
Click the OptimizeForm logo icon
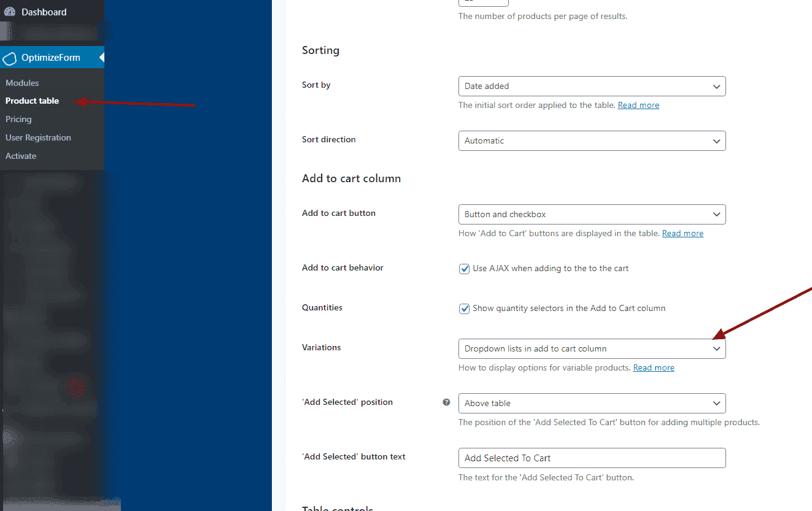pos(10,58)
